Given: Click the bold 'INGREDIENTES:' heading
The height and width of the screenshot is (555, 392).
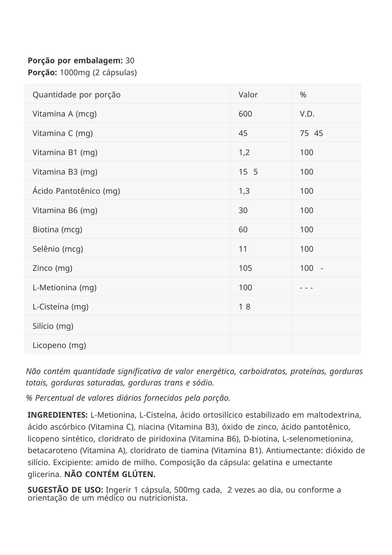Looking at the screenshot, I should 58,415.
